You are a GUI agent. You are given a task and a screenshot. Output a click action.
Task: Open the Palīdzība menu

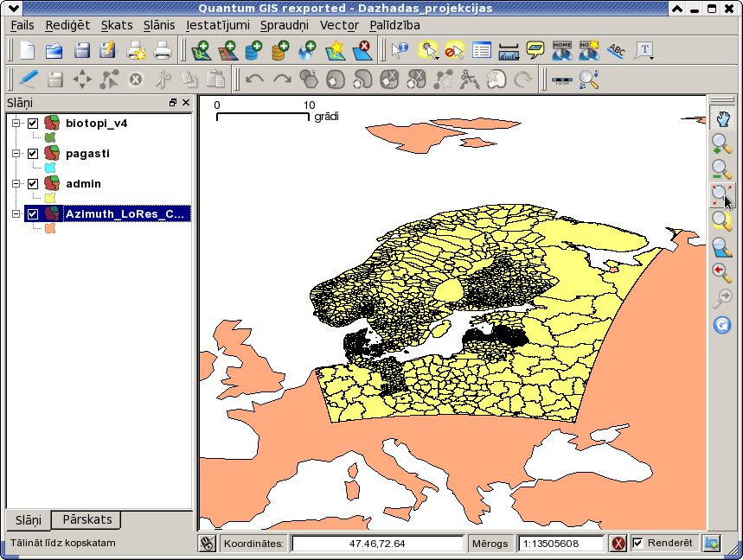(394, 25)
